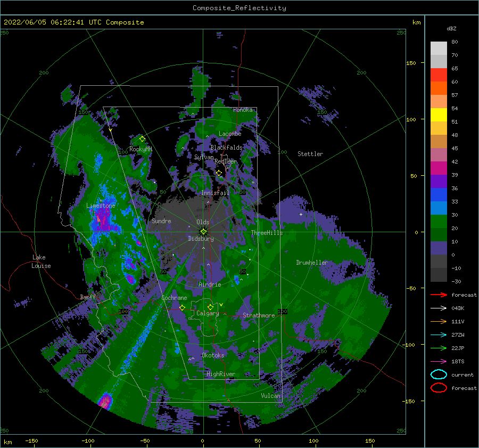Select the yellow diamond marker below RedDeer
479x448 pixels.
coord(219,173)
